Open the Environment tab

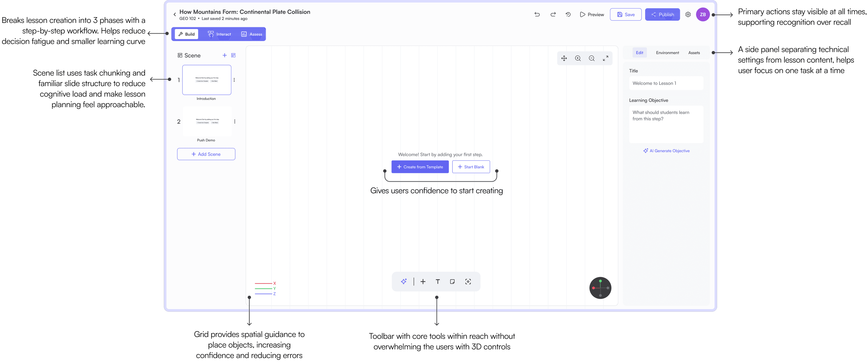pyautogui.click(x=667, y=53)
